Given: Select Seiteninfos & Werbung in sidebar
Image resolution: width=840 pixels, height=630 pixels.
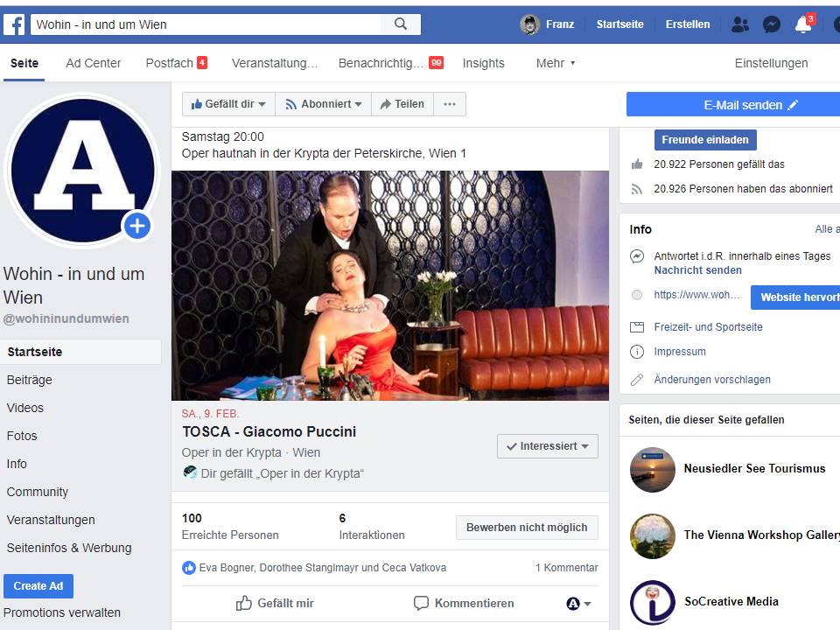Looking at the screenshot, I should click(69, 548).
